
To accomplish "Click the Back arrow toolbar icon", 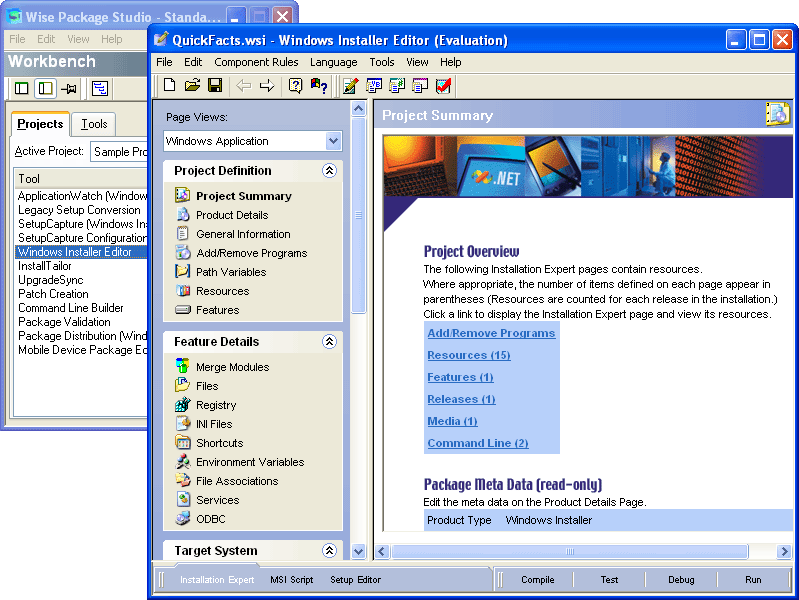I will 244,86.
